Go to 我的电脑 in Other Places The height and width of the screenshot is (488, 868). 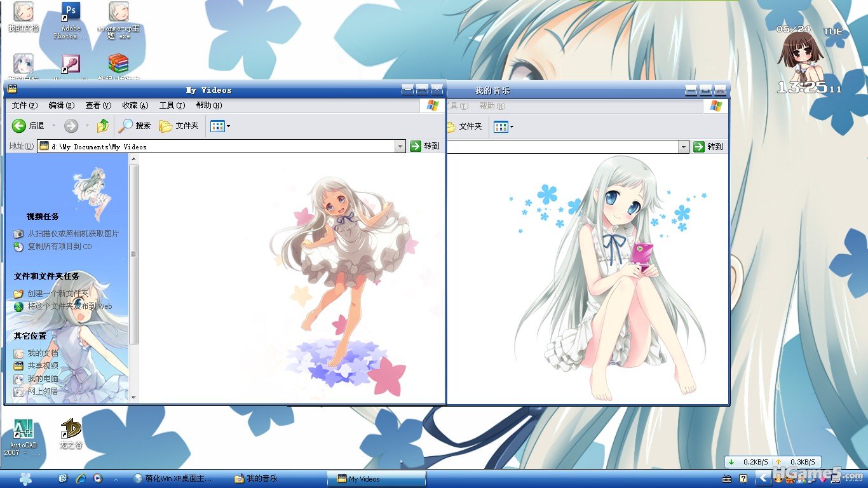coord(43,379)
